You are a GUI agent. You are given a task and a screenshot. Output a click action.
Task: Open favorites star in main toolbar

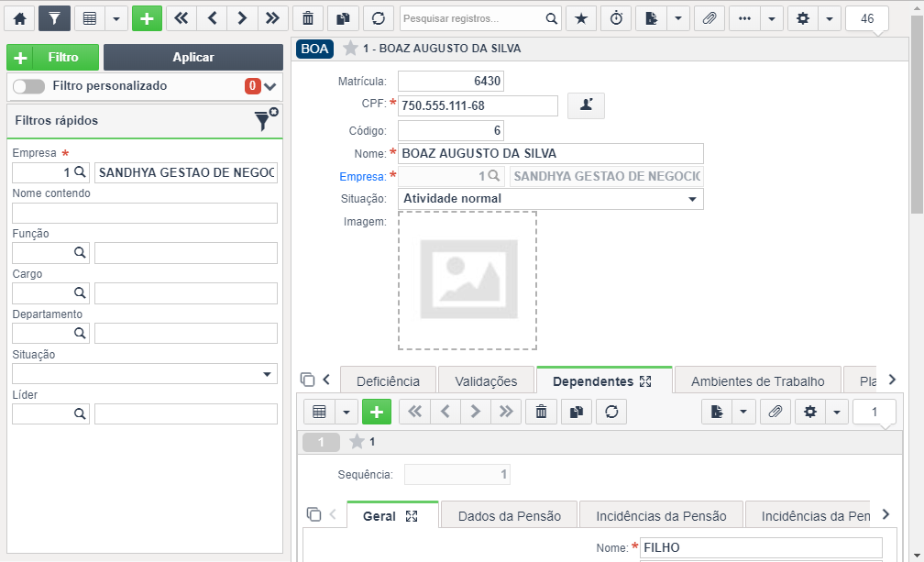tap(581, 18)
